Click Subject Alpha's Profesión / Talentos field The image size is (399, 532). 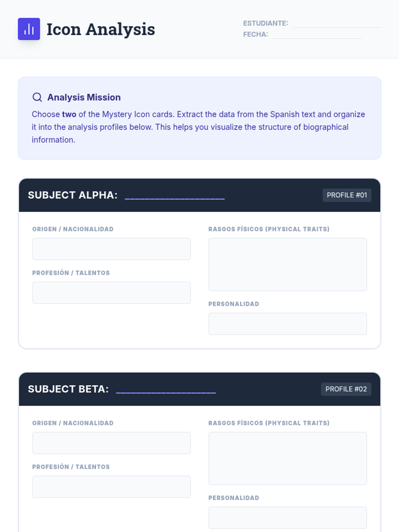111,293
